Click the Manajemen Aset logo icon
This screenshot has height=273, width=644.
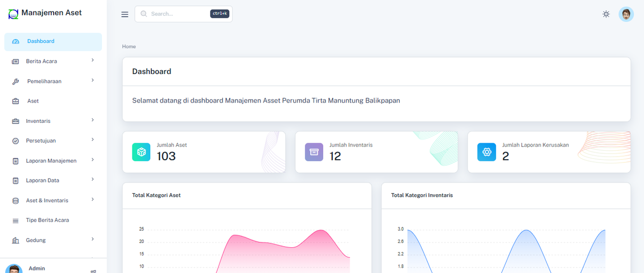pyautogui.click(x=13, y=13)
